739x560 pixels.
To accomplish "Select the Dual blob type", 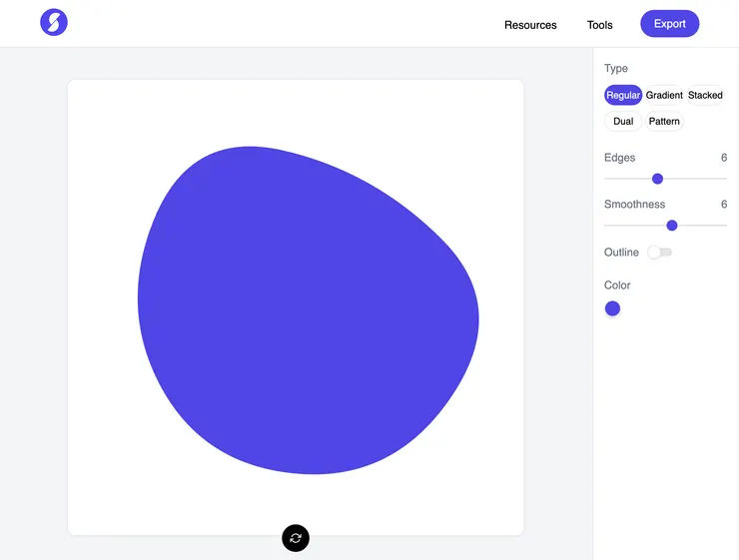I will click(x=623, y=121).
